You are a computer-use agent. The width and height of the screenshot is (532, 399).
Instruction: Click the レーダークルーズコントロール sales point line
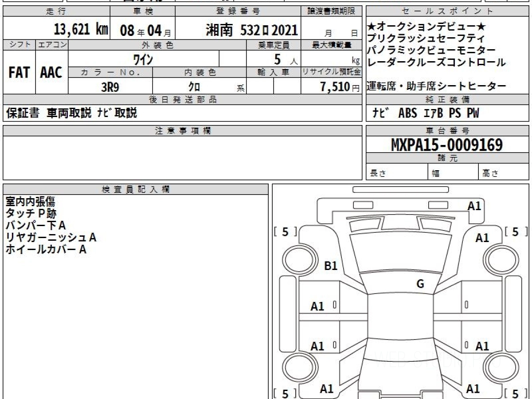436,63
